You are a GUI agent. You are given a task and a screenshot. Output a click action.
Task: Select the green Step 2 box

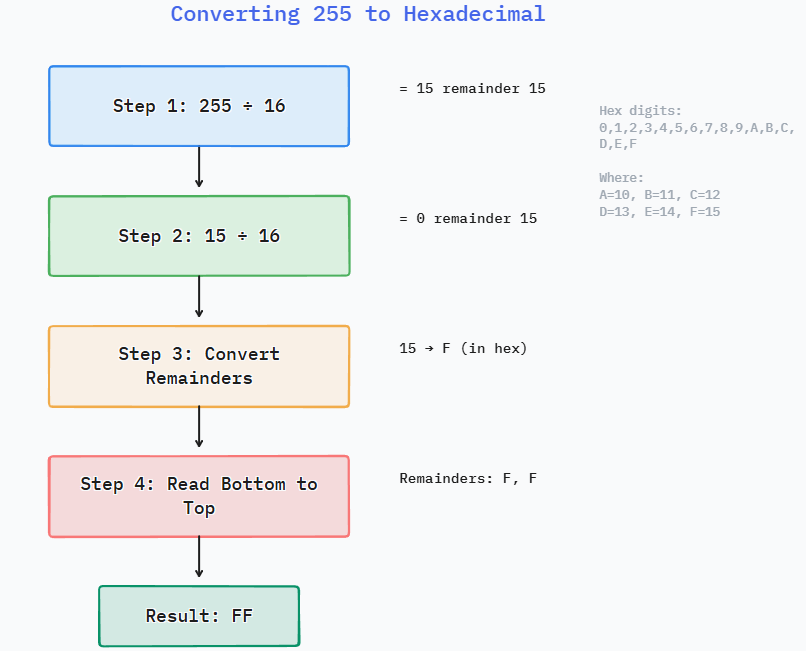(199, 236)
